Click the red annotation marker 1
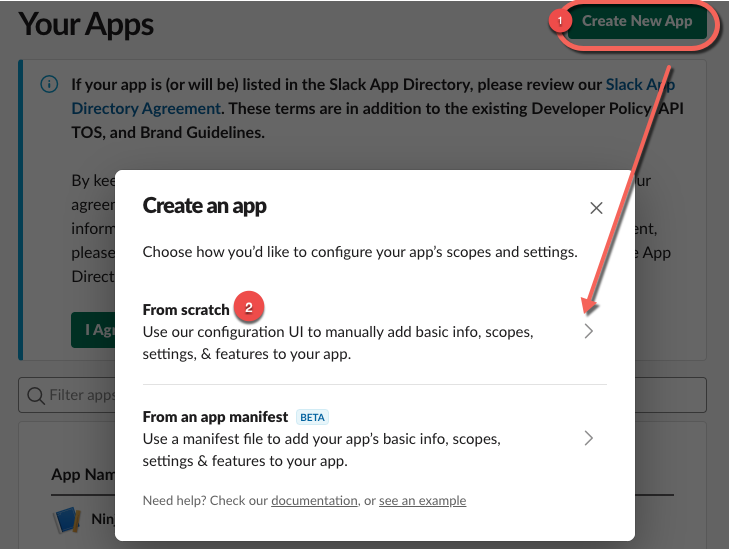Screen dimensions: 729x549 pyautogui.click(x=561, y=20)
